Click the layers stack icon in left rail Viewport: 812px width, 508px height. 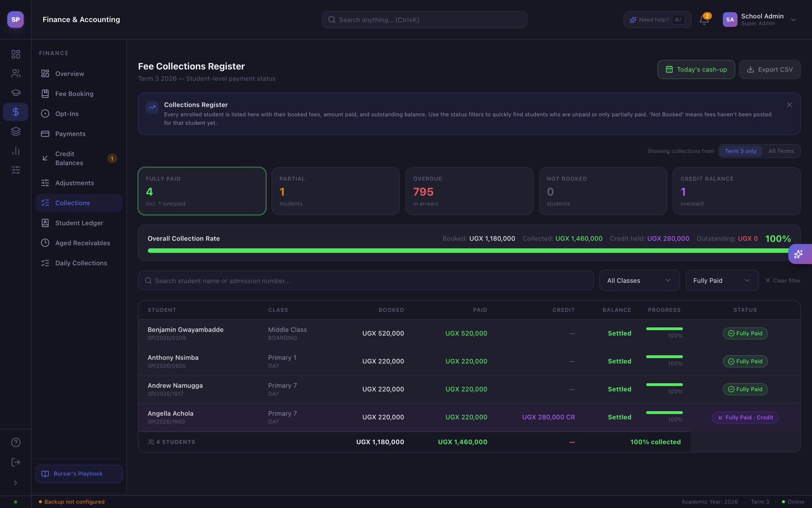click(15, 131)
